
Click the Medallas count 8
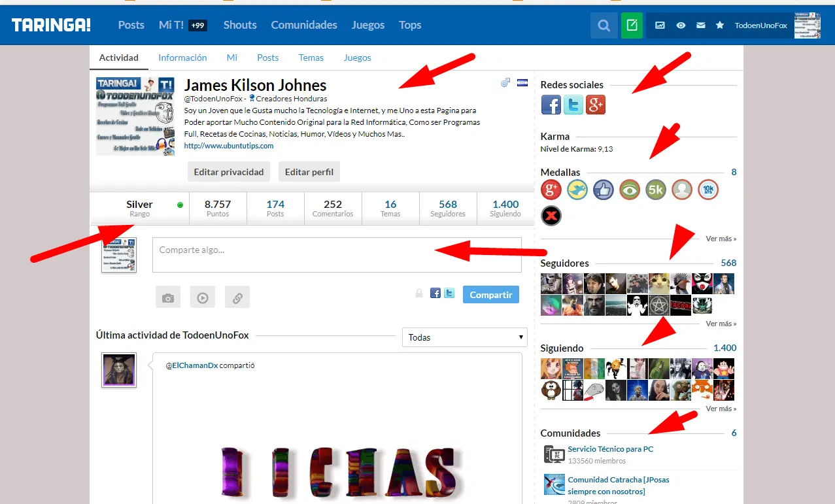pyautogui.click(x=734, y=173)
